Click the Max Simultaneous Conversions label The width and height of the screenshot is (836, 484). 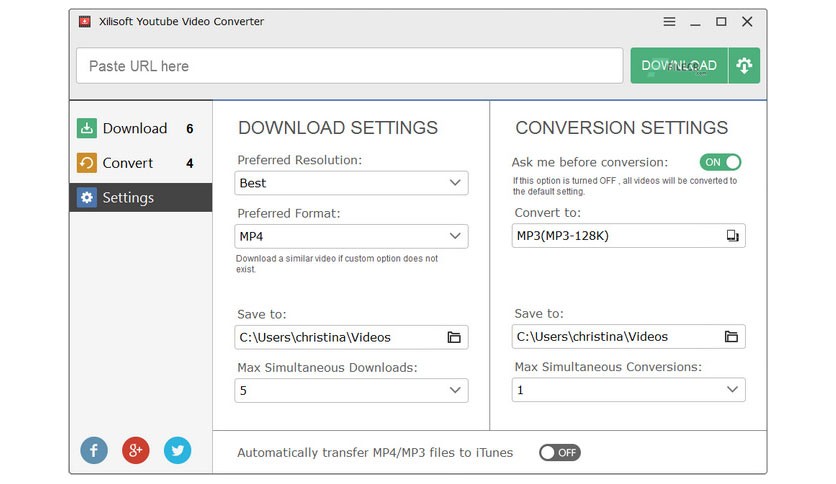[x=608, y=367]
